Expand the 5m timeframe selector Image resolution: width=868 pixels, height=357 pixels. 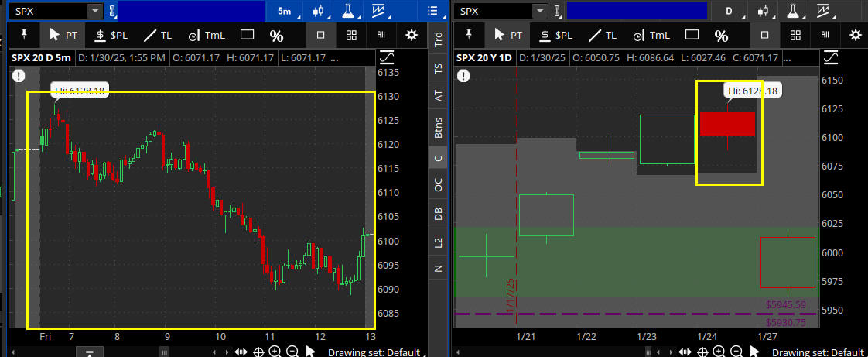click(285, 11)
